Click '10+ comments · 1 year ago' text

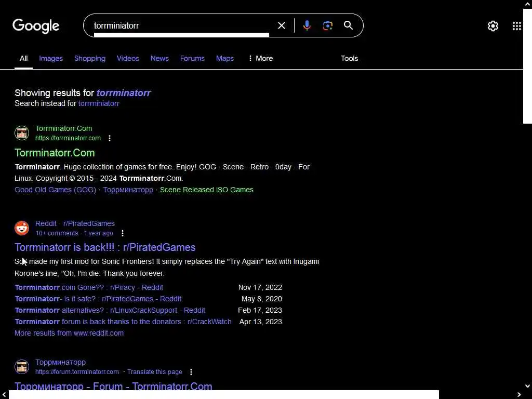(x=74, y=233)
